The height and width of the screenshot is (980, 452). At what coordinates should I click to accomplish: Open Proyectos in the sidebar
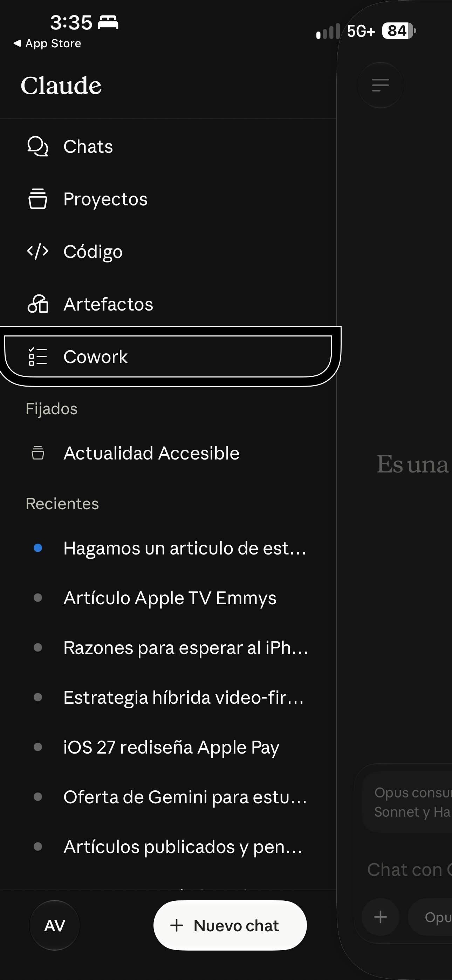pyautogui.click(x=168, y=199)
